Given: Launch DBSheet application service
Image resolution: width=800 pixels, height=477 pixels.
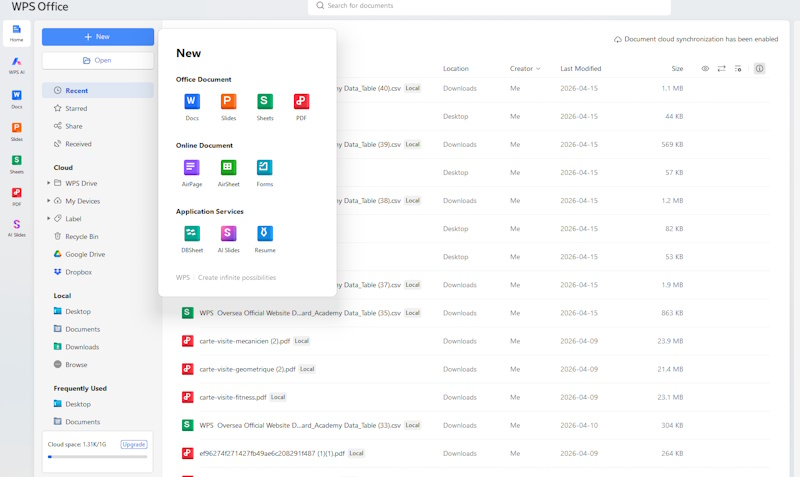Looking at the screenshot, I should click(x=192, y=239).
